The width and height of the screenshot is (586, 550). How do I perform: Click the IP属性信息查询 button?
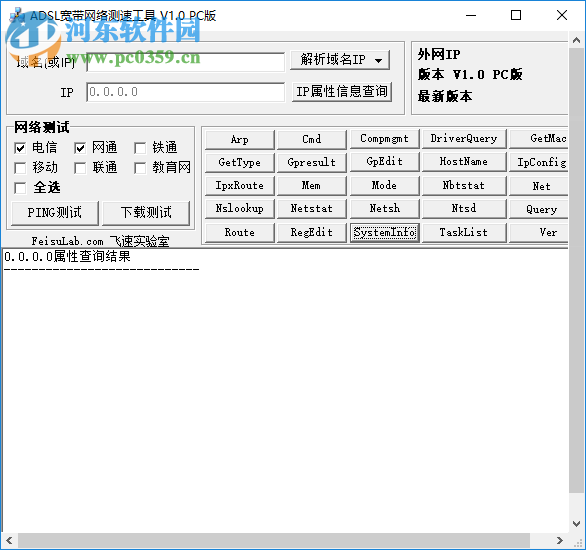coord(342,92)
